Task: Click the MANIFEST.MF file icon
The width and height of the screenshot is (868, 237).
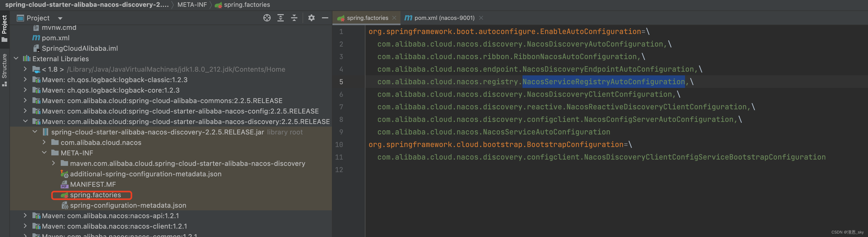Action: click(x=64, y=184)
